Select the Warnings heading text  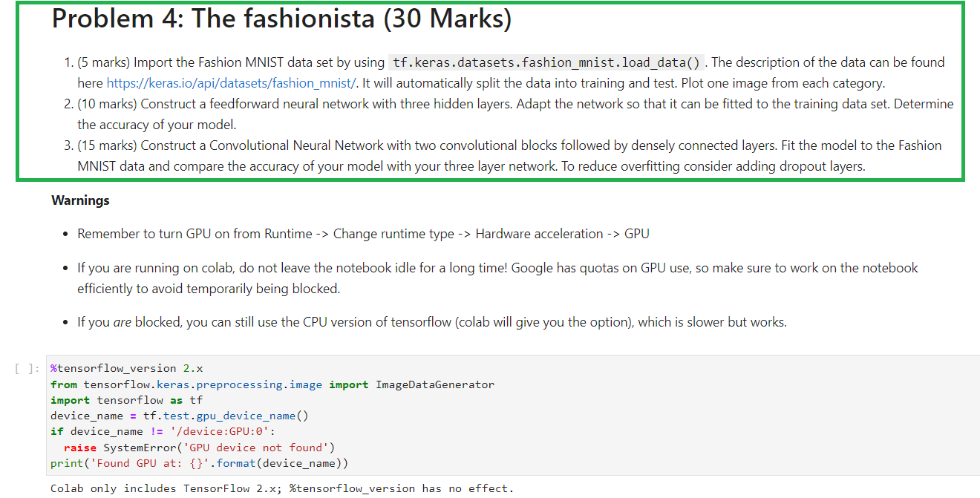coord(79,200)
